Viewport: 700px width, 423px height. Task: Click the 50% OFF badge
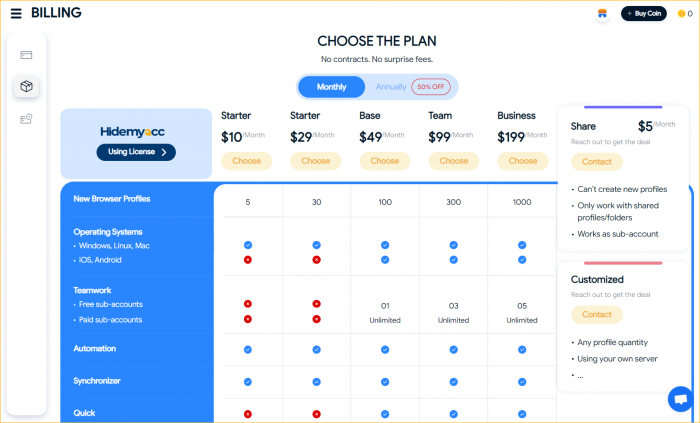[431, 87]
